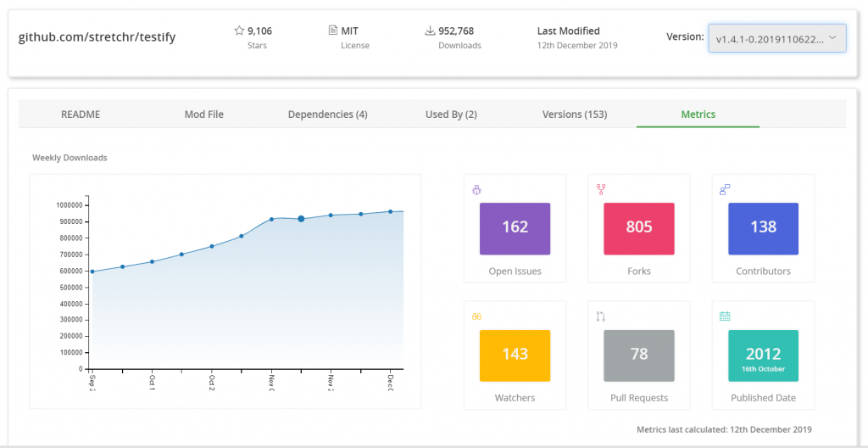This screenshot has height=448, width=868.
Task: Click the binoculars icon above Watchers
Action: (476, 316)
